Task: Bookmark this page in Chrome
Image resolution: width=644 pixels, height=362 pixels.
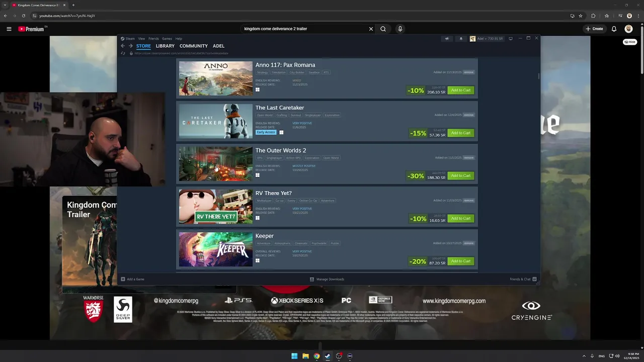Action: pyautogui.click(x=581, y=16)
